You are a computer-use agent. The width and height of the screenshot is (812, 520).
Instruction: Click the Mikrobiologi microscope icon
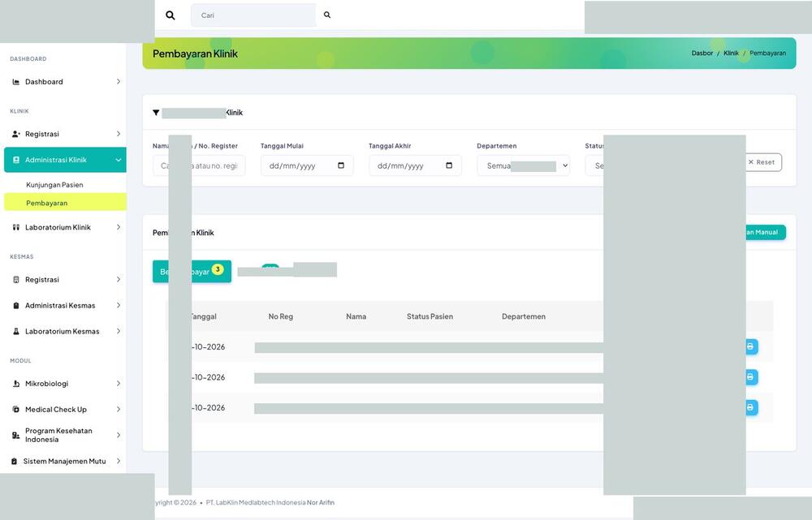tap(16, 384)
